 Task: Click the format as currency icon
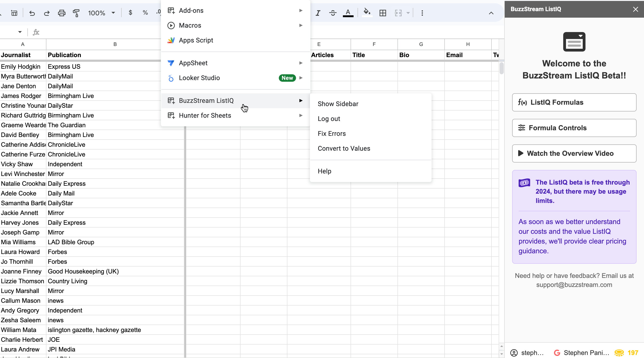tap(130, 13)
